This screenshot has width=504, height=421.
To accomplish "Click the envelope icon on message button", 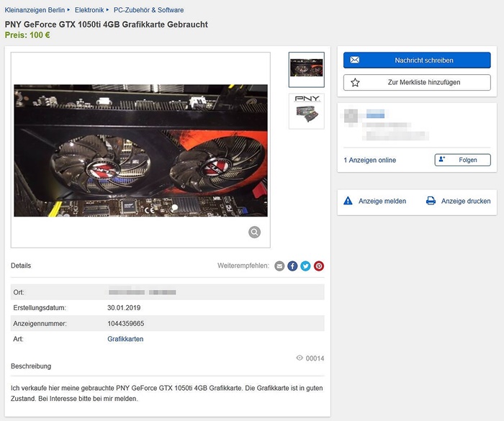I will [355, 60].
